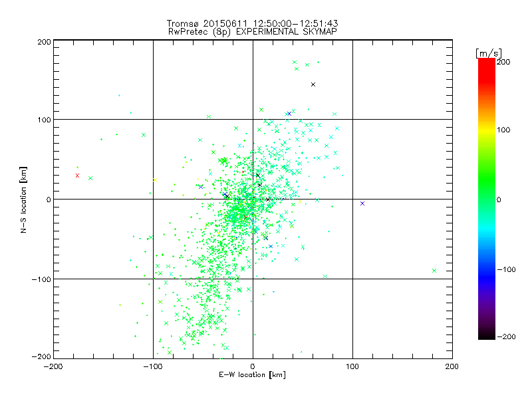Select the yellow X marker near -100 km E-W

155,180
